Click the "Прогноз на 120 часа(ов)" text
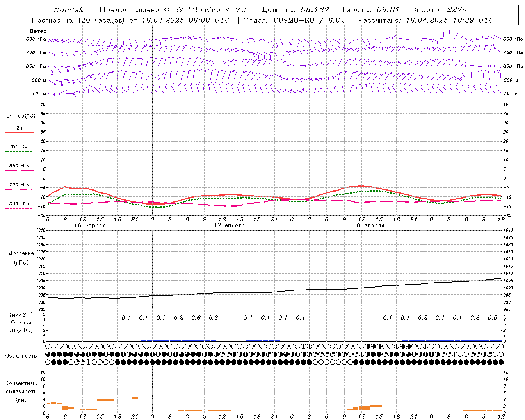This screenshot has height=420, width=525. (79, 20)
